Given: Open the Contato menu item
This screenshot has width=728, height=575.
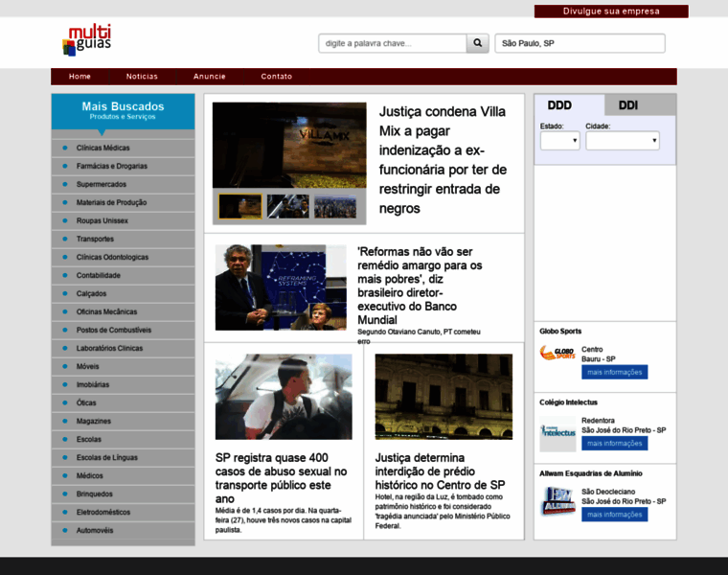Looking at the screenshot, I should coord(276,77).
